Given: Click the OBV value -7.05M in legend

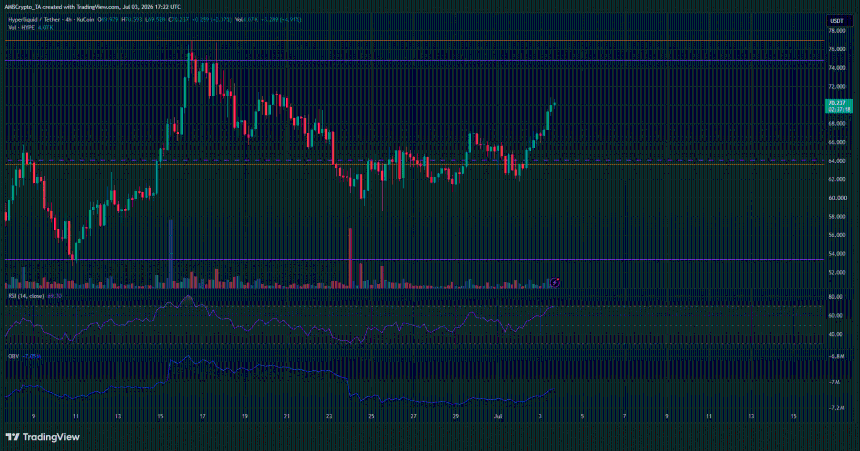Looking at the screenshot, I should click(x=33, y=357).
